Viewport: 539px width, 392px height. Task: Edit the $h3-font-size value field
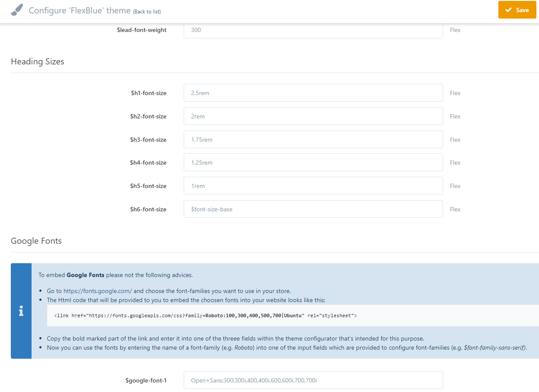[x=313, y=140]
